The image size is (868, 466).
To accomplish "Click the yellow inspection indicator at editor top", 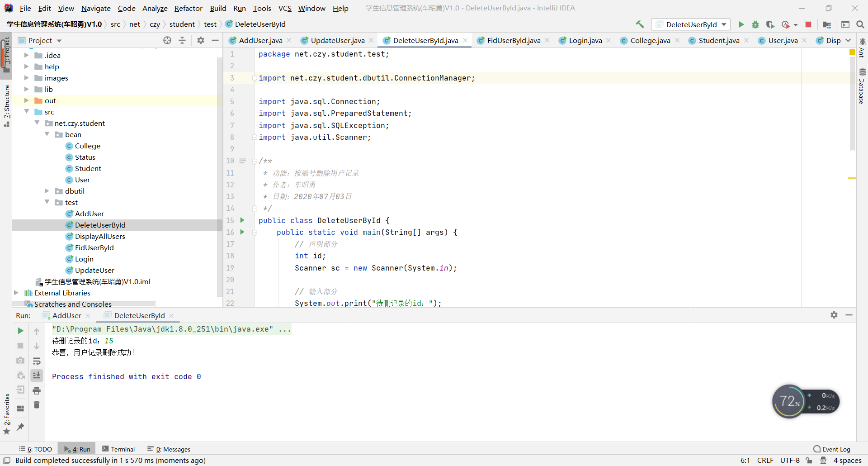I will 852,52.
